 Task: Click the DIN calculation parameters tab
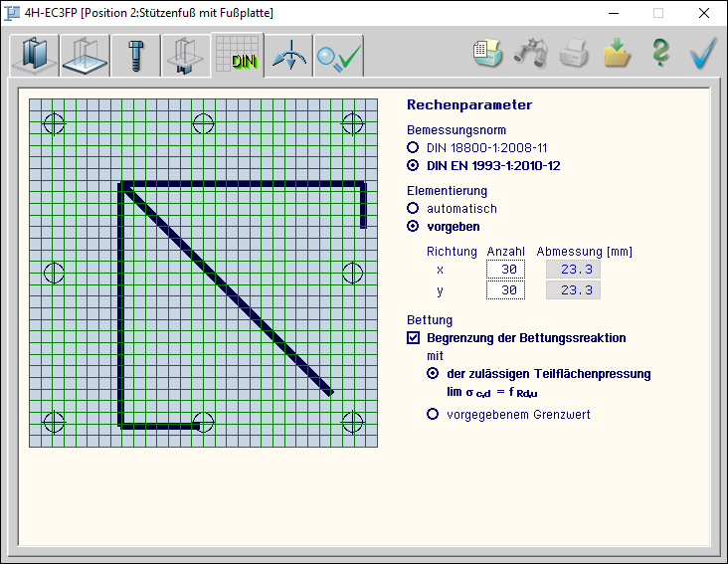tap(238, 57)
